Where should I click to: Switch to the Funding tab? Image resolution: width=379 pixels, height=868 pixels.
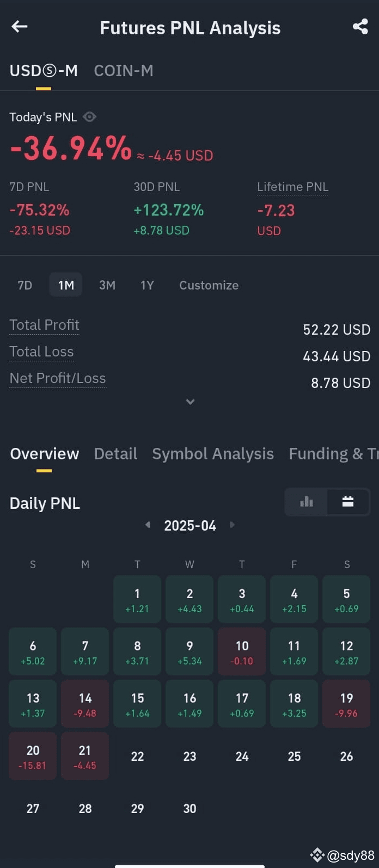click(333, 453)
